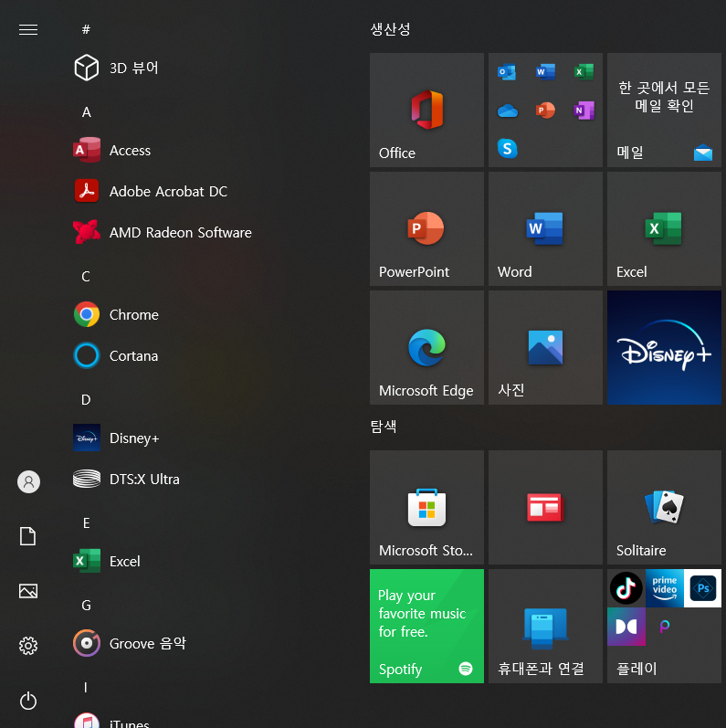
Task: Launch the Excel tile
Action: coord(664,229)
